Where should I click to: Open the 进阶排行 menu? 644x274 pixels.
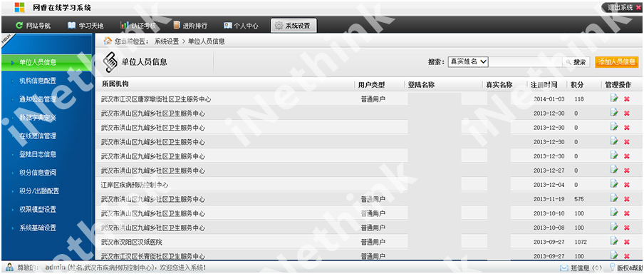[x=190, y=26]
